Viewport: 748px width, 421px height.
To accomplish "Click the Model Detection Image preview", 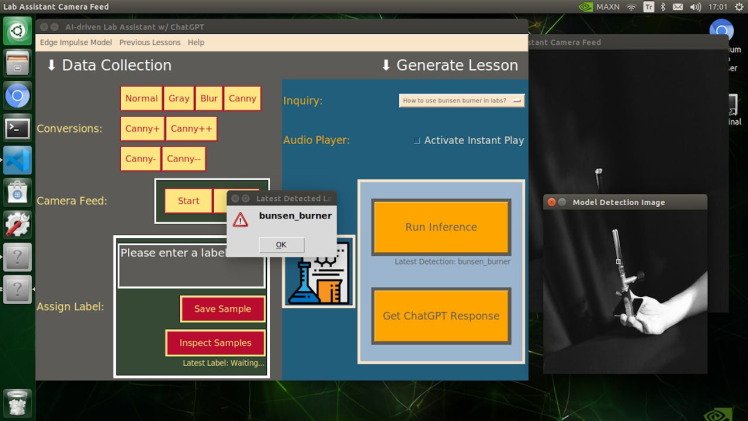I will 625,291.
